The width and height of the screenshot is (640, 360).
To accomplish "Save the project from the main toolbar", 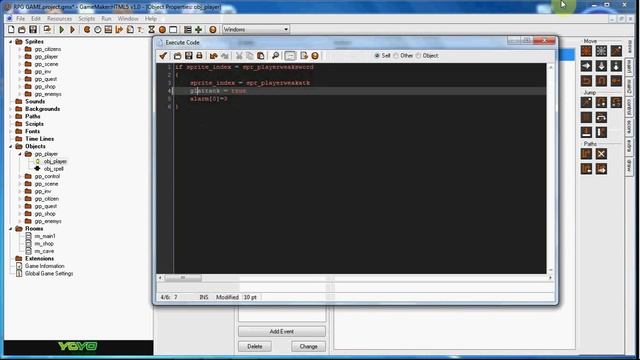I will 33,29.
